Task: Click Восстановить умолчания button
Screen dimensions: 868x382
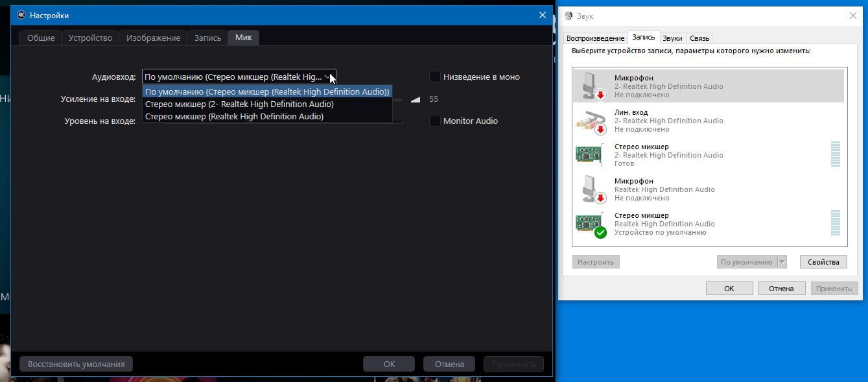Action: [76, 364]
